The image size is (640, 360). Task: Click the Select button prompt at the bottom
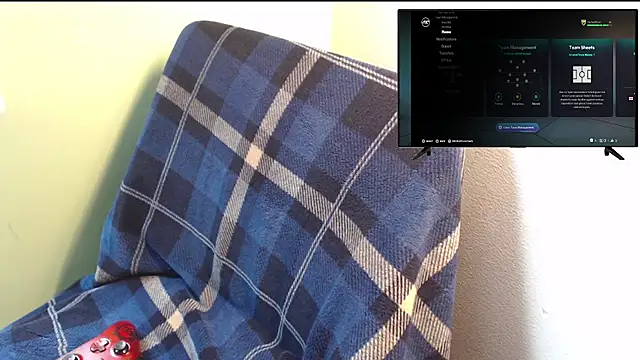click(x=427, y=141)
